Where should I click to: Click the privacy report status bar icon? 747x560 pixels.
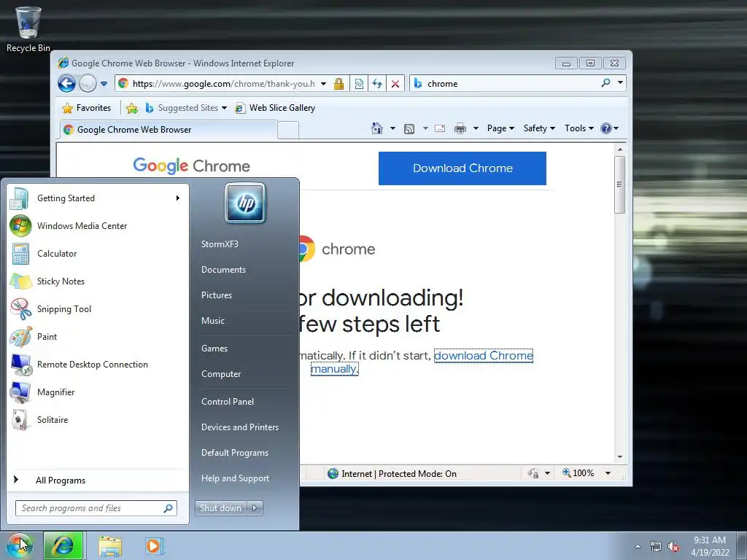click(533, 473)
